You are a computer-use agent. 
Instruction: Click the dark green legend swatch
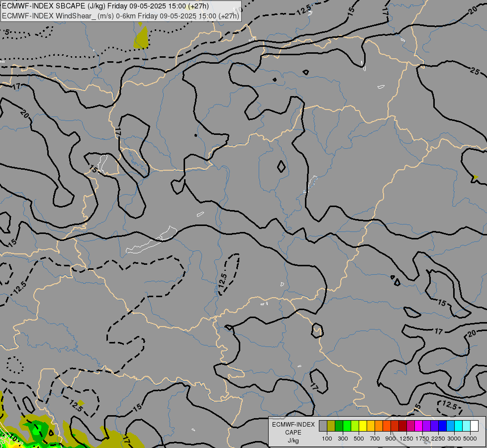coord(339,426)
